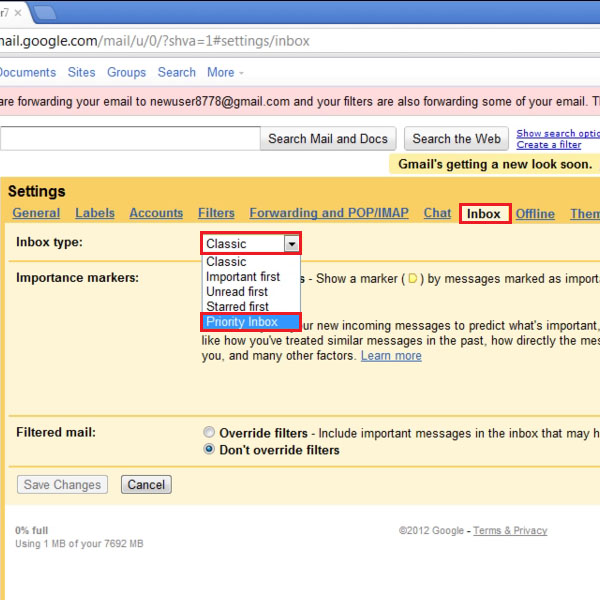The width and height of the screenshot is (600, 600).
Task: Show search options link
Action: pyautogui.click(x=558, y=133)
